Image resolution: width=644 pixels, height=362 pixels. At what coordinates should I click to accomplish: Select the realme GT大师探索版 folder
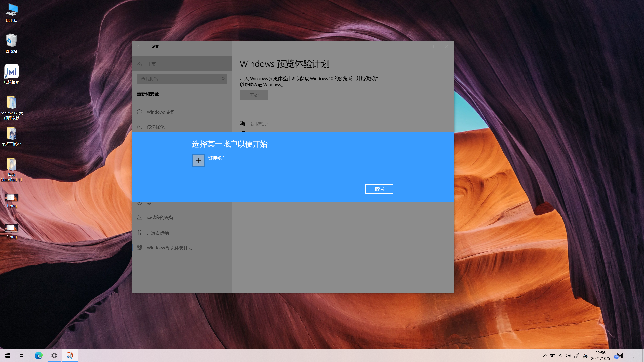pos(12,108)
